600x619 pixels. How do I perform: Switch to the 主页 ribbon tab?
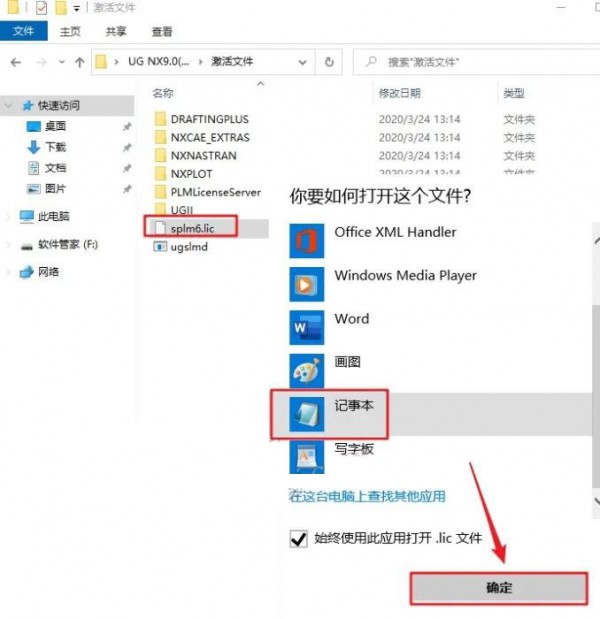[x=70, y=32]
